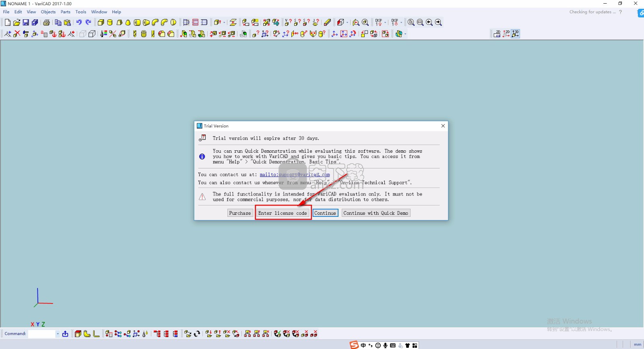The image size is (644, 349).
Task: Click the yellow drill hole icon
Action: click(134, 34)
